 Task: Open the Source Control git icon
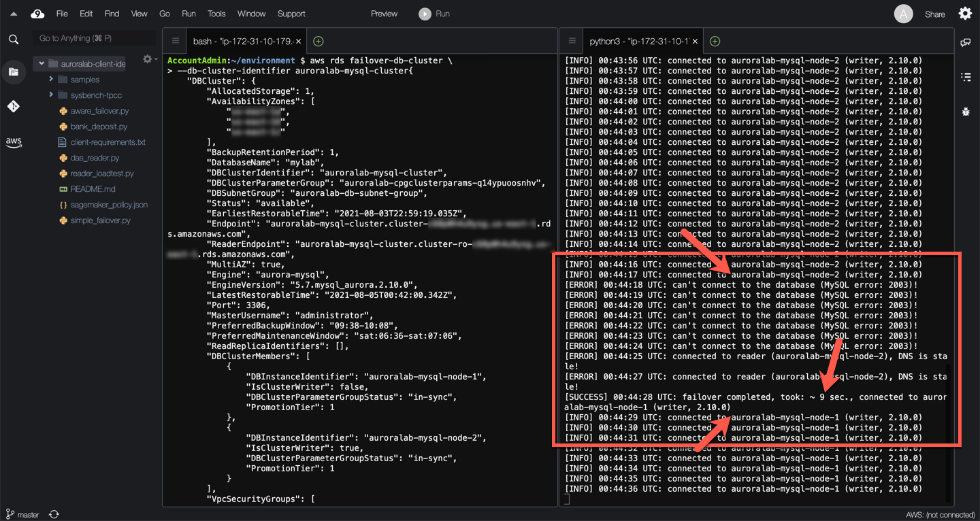pos(14,106)
